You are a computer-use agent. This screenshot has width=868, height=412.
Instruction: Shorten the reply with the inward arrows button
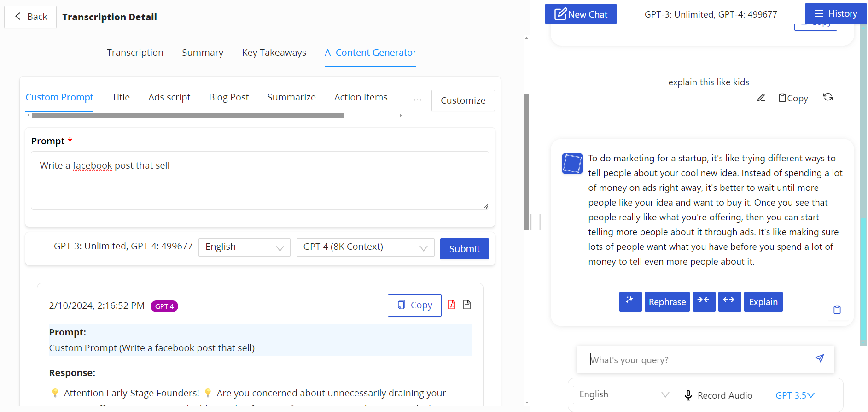click(x=704, y=302)
